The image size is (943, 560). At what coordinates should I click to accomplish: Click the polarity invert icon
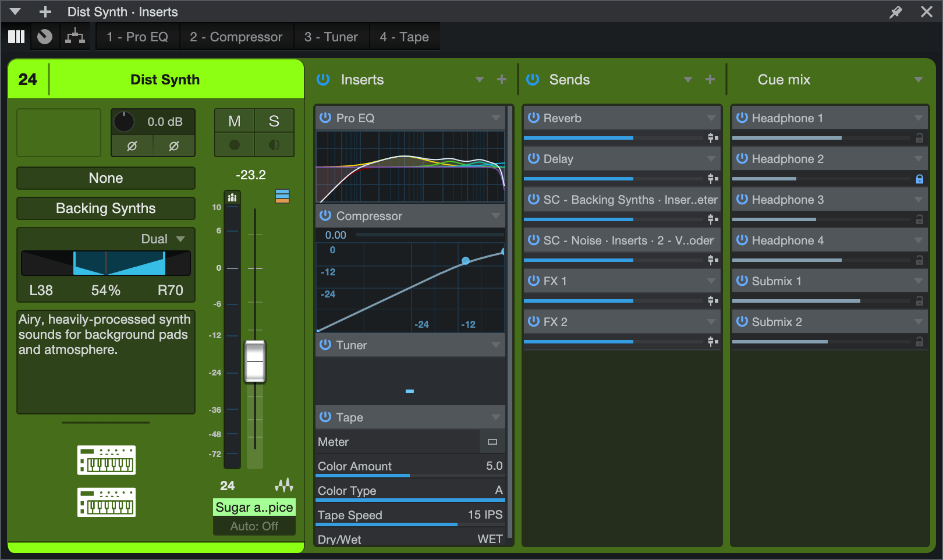click(132, 146)
